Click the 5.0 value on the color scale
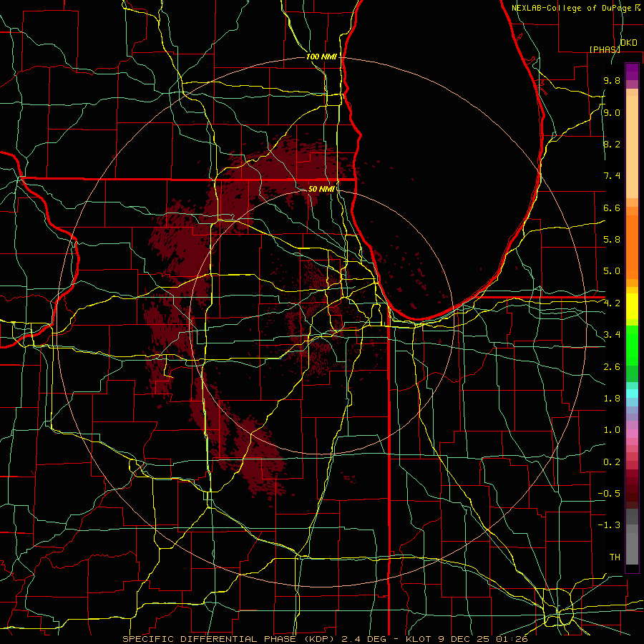This screenshot has width=644, height=644. point(612,271)
